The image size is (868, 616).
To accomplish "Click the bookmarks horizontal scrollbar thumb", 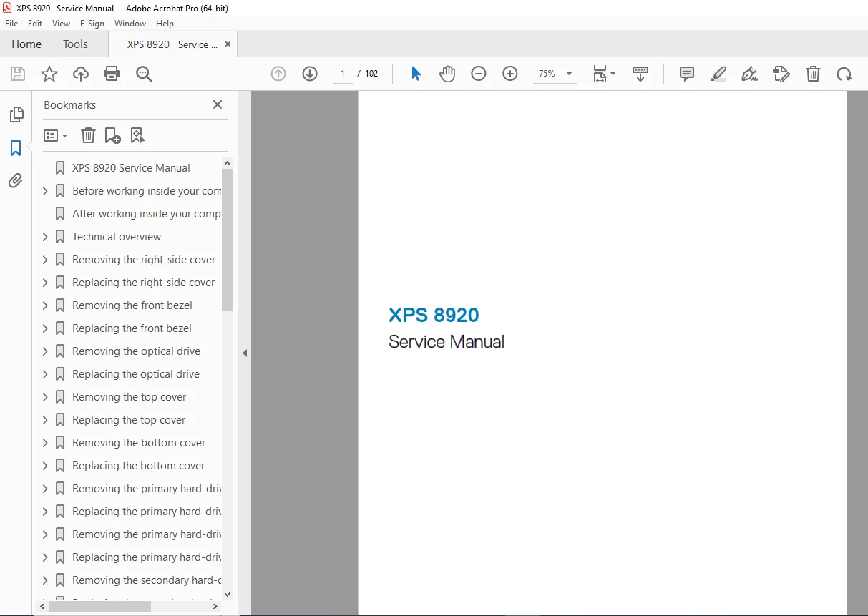I will point(100,606).
